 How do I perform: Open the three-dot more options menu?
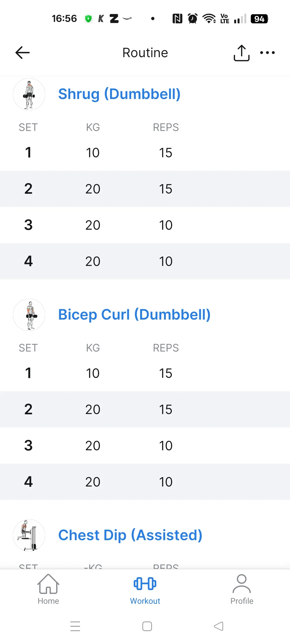pos(267,53)
